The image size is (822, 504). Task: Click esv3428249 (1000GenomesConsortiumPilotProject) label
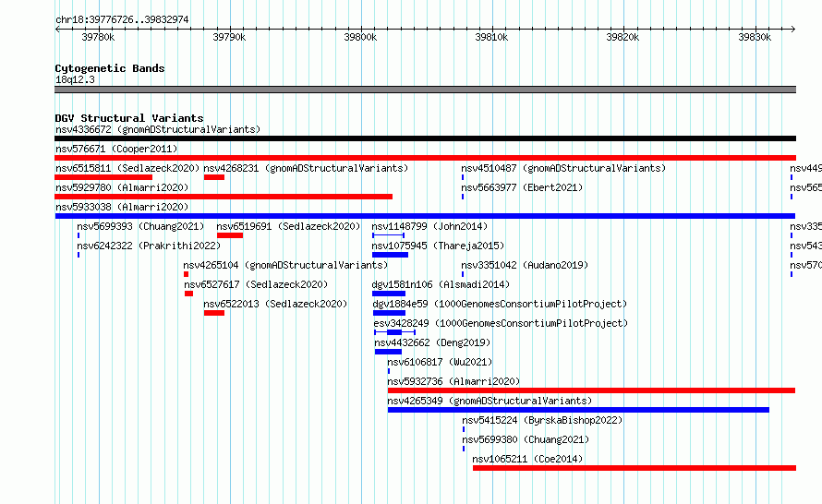coord(501,323)
